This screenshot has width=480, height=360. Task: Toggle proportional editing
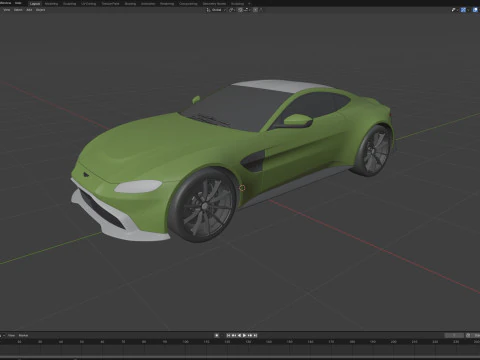pyautogui.click(x=255, y=10)
